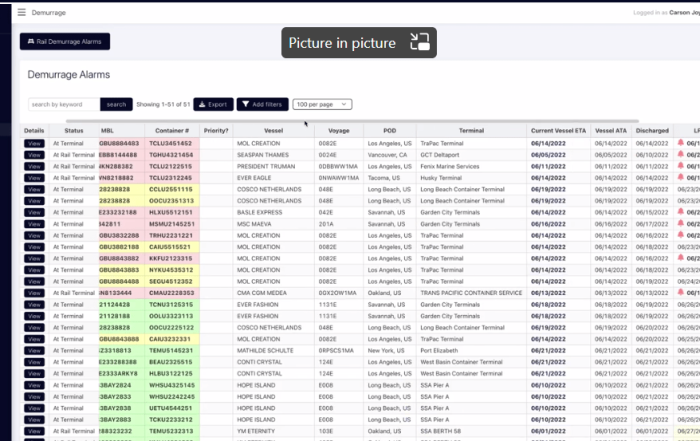
Task: Select container cell TCKU2233212
Action: 171,420
